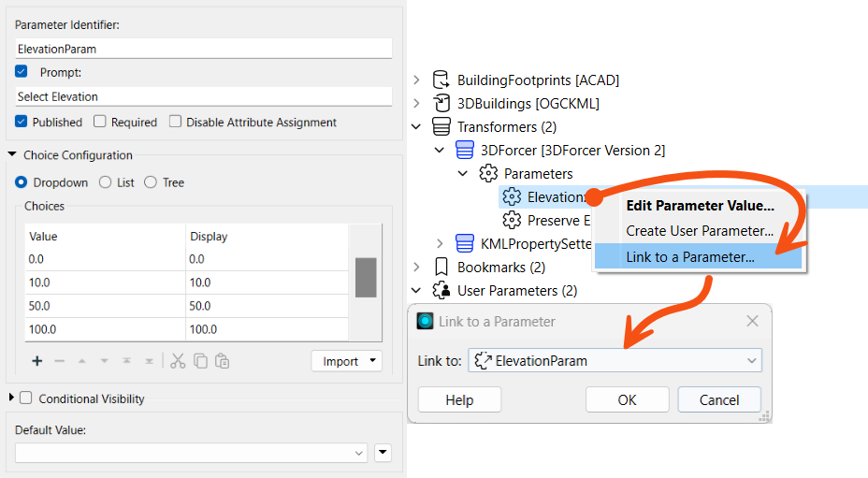Collapse the Choice Configuration section
The image size is (868, 478).
(12, 154)
